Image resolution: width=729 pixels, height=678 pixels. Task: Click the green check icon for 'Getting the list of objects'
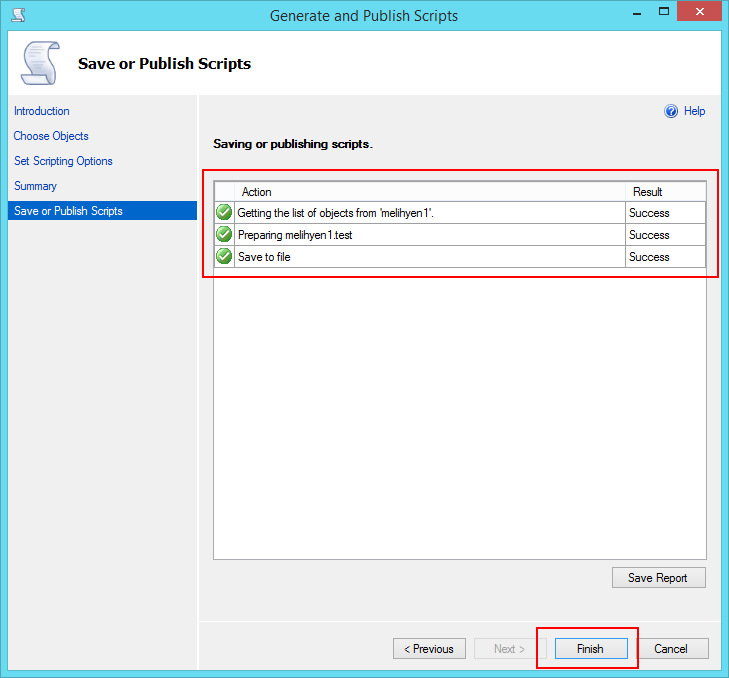point(224,212)
